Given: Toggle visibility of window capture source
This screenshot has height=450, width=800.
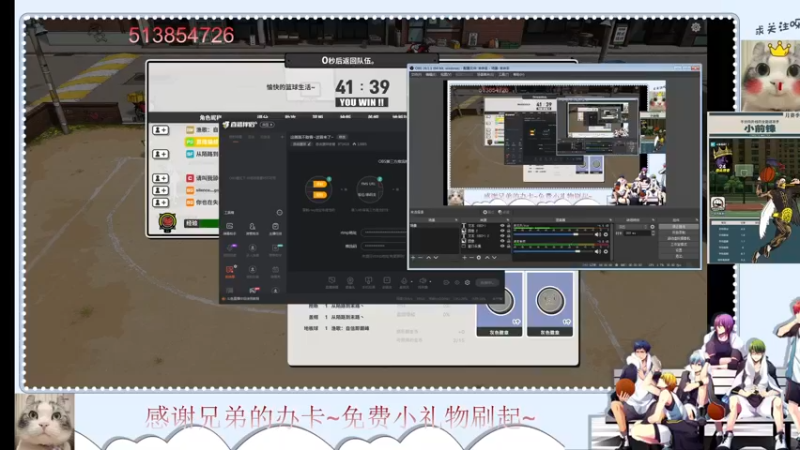Looking at the screenshot, I should tap(502, 246).
